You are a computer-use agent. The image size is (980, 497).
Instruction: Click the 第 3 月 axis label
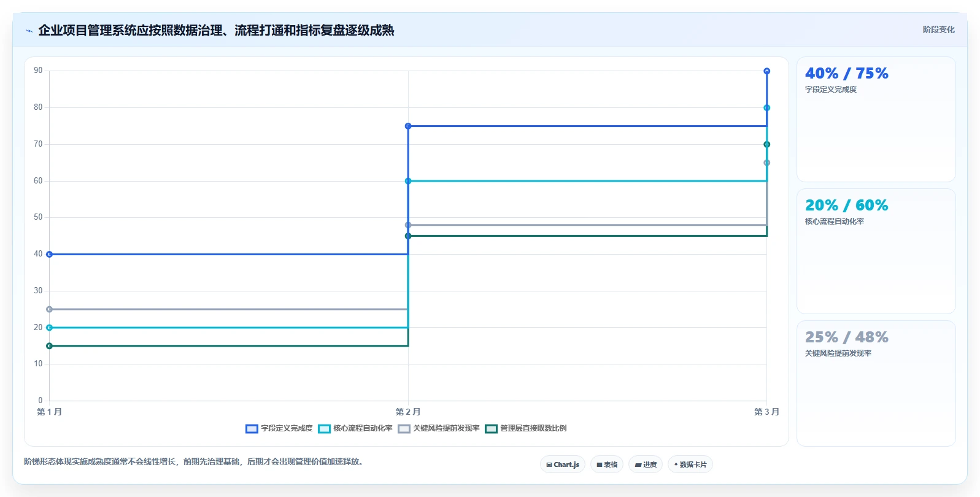(767, 412)
